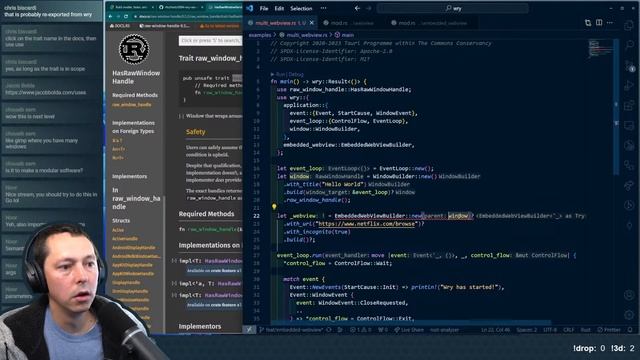
Task: Expand the hidden menus via the three-dot overflow menu
Action: (323, 8)
